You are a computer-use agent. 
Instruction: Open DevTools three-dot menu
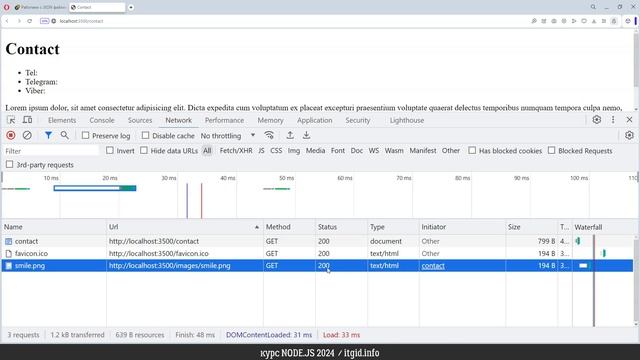click(x=613, y=120)
